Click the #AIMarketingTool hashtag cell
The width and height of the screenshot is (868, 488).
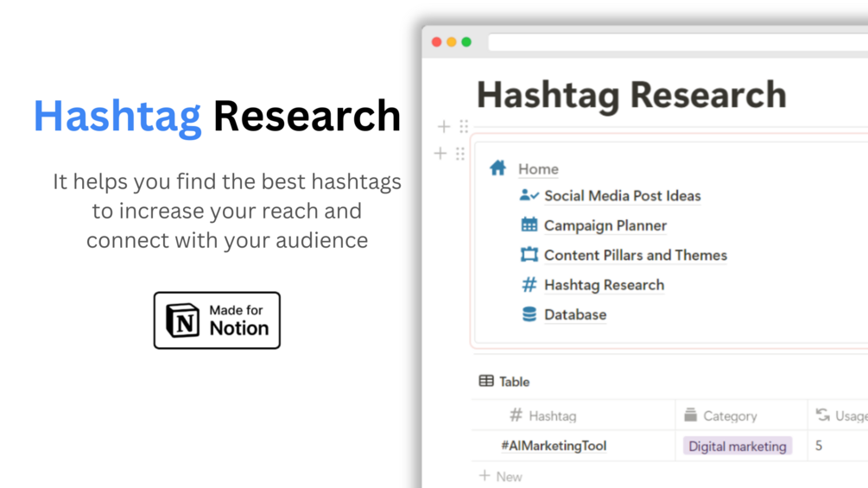pyautogui.click(x=554, y=446)
